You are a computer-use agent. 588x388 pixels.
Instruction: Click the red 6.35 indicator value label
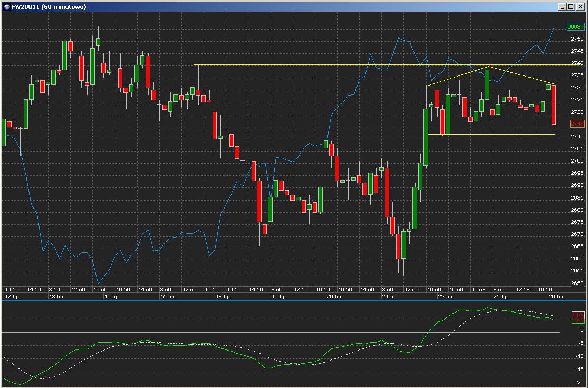point(577,315)
